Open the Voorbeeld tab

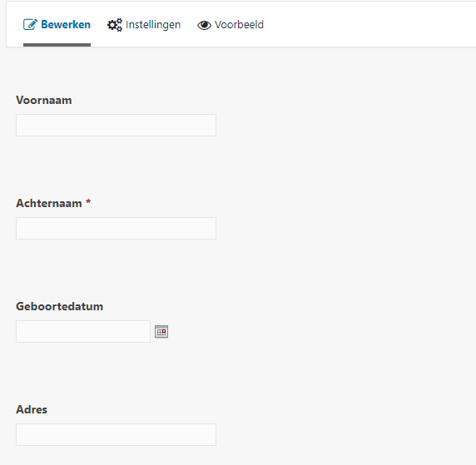231,25
